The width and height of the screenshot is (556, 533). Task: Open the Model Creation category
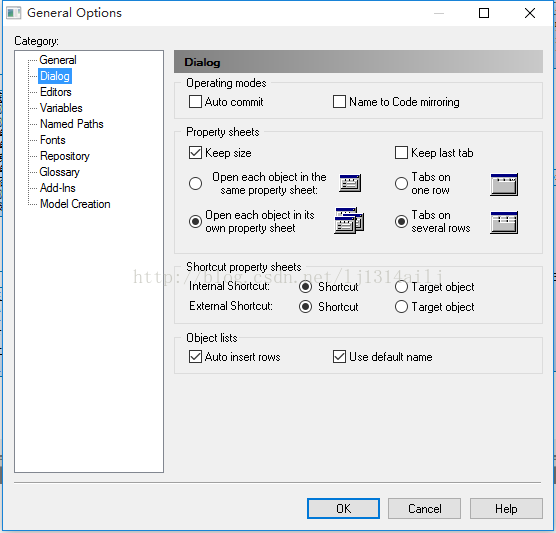coord(75,204)
